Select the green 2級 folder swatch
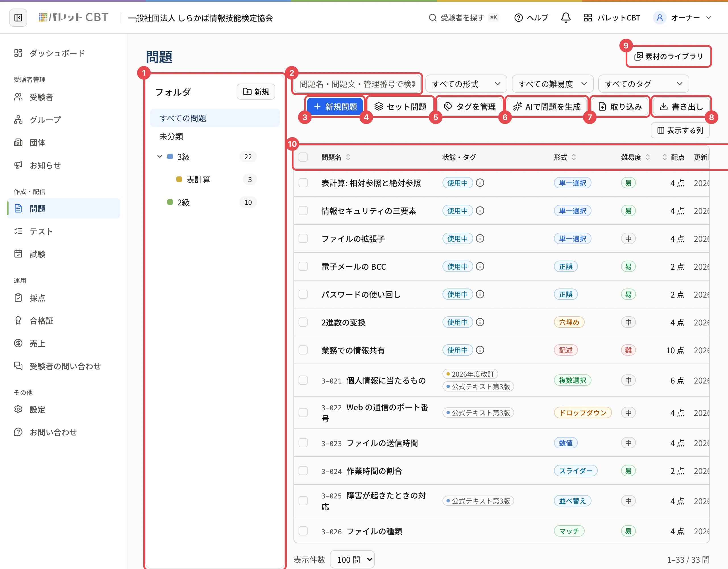The image size is (728, 569). (170, 202)
